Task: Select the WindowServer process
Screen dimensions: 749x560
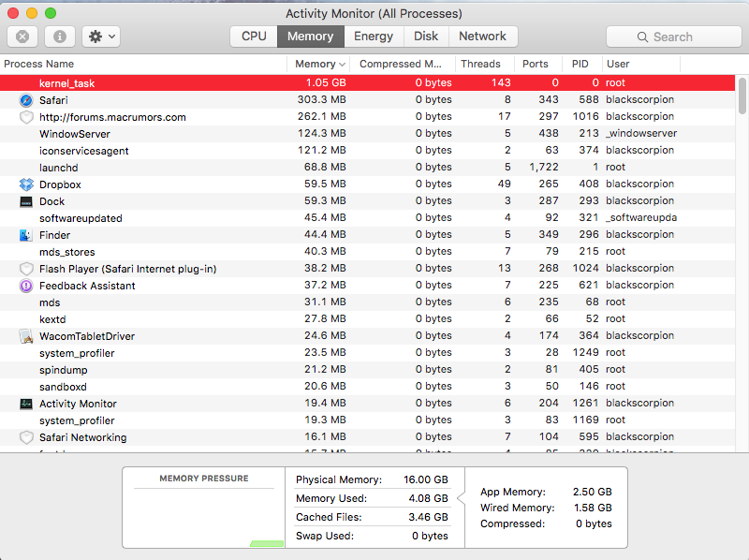Action: (x=367, y=134)
